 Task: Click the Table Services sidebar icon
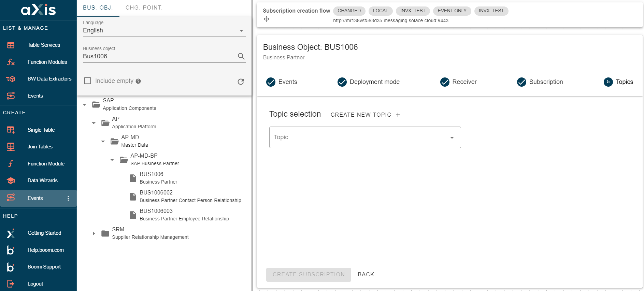coord(11,45)
